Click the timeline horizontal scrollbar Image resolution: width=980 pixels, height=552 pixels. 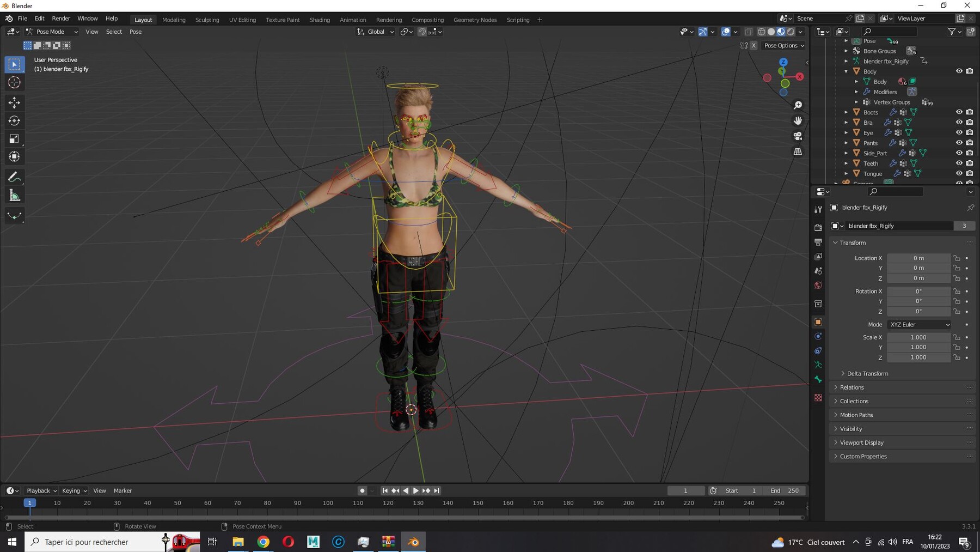[404, 517]
